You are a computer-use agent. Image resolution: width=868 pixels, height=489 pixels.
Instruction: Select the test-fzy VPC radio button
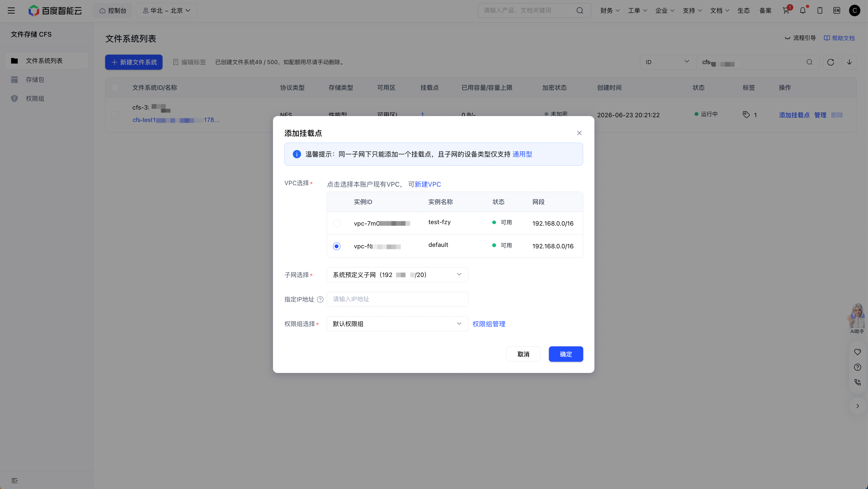[x=336, y=223]
